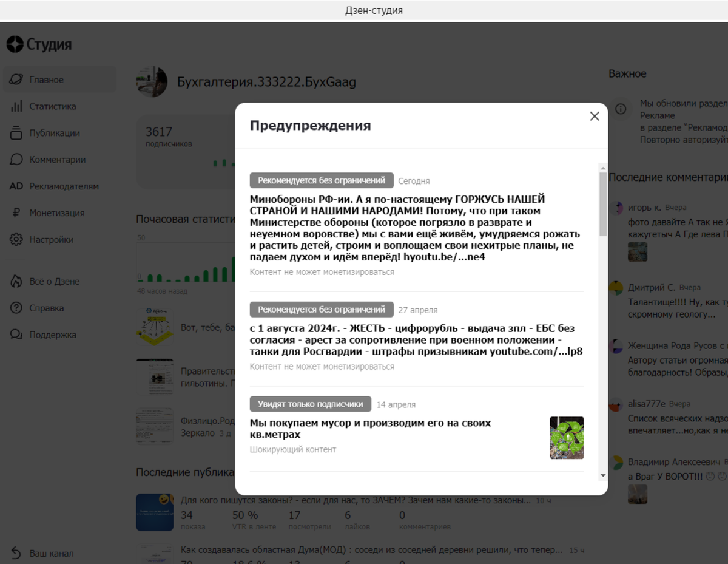Screen dimensions: 728x564
Task: Click Владимир Алексеевич commenter avatar
Action: 616,463
